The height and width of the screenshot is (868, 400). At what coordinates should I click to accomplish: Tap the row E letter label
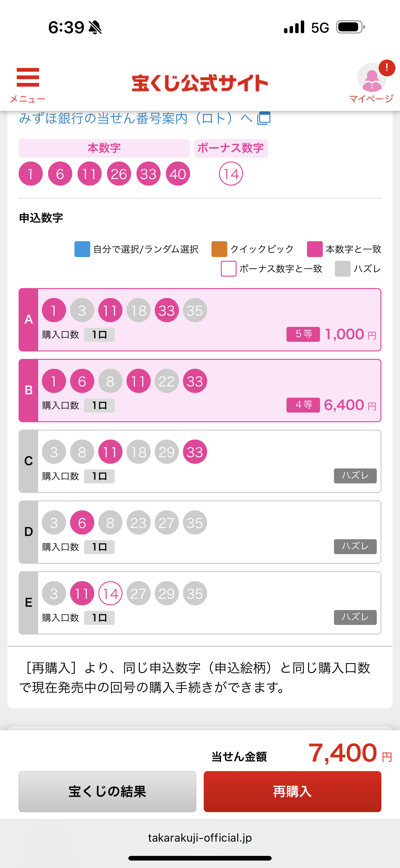29,603
